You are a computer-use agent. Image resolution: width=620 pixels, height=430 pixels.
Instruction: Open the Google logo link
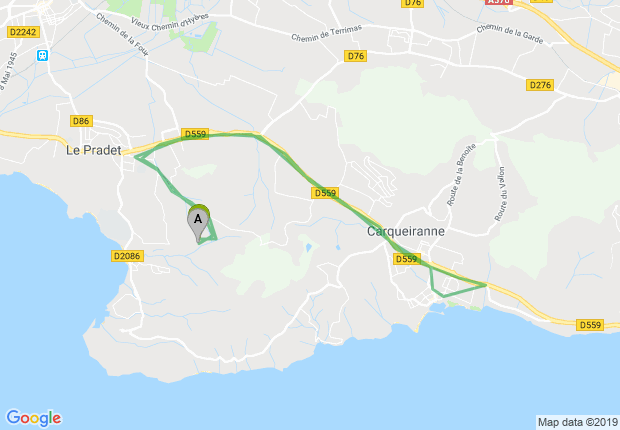34,418
